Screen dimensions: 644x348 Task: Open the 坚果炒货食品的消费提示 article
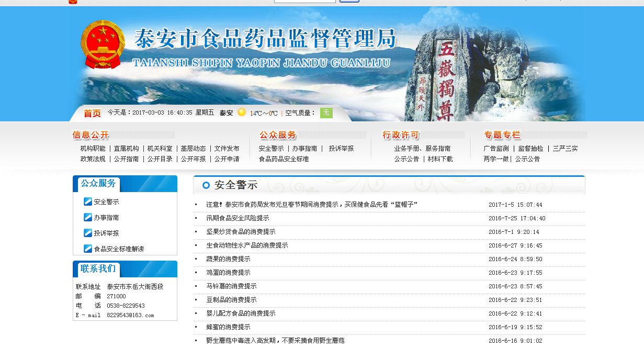pos(241,232)
